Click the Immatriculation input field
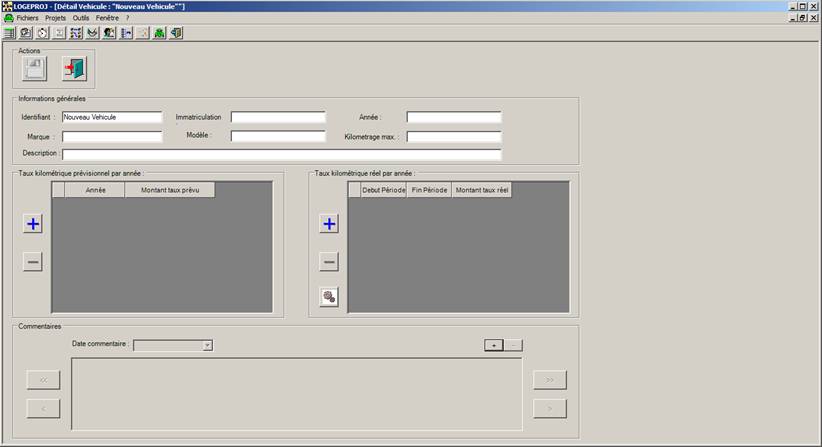The width and height of the screenshot is (822, 447). click(x=278, y=117)
